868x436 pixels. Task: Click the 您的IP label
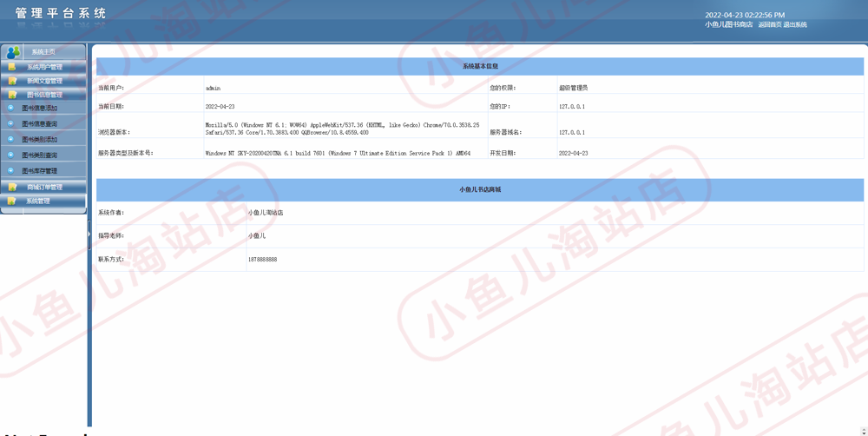(x=499, y=106)
